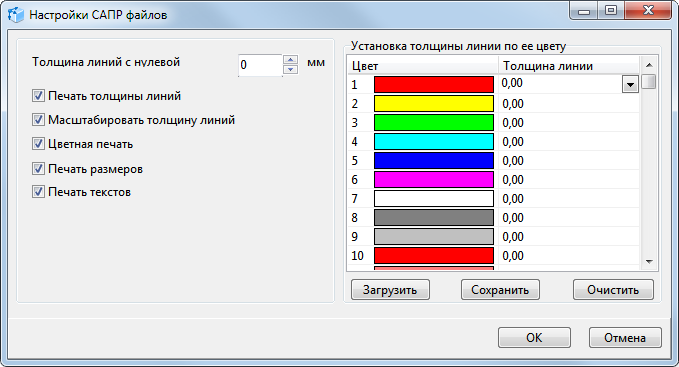Image resolution: width=679 pixels, height=367 pixels.
Task: Click scrollbar up arrow in color list
Action: tap(649, 65)
